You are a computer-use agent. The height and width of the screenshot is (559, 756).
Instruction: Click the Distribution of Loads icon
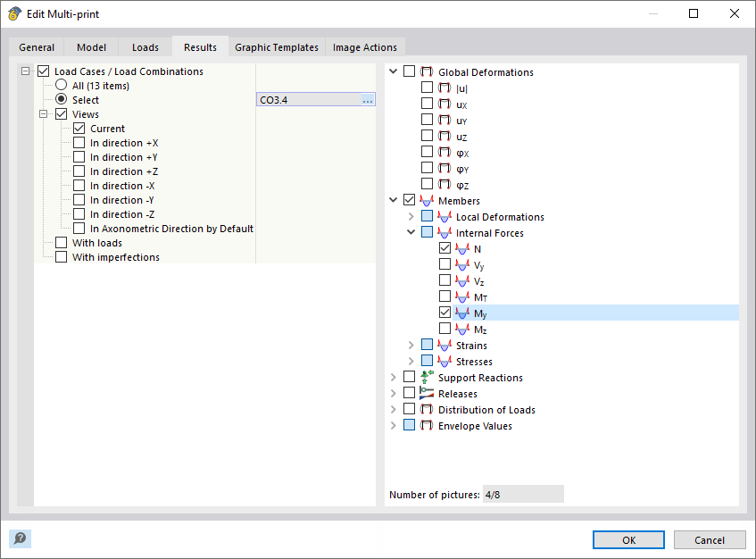(427, 409)
